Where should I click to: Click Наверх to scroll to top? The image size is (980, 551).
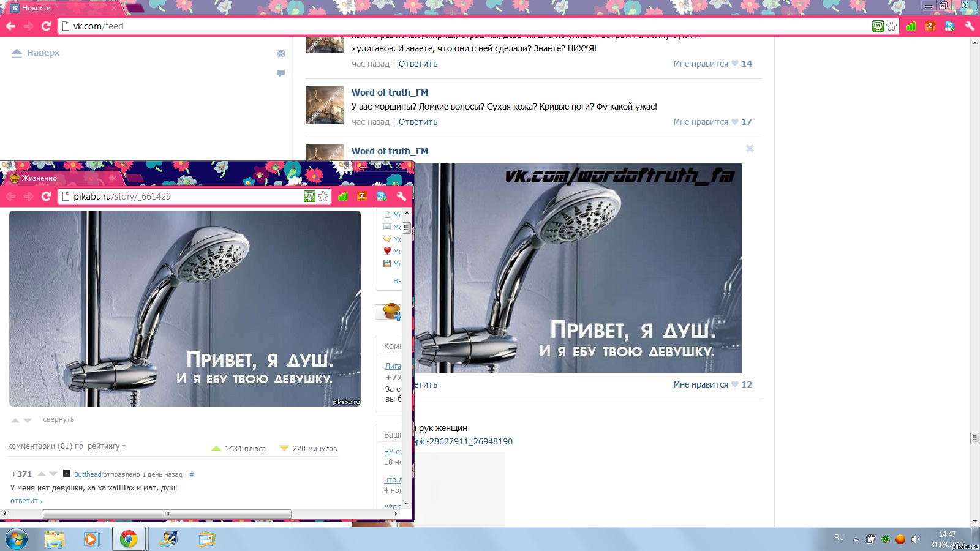coord(37,53)
